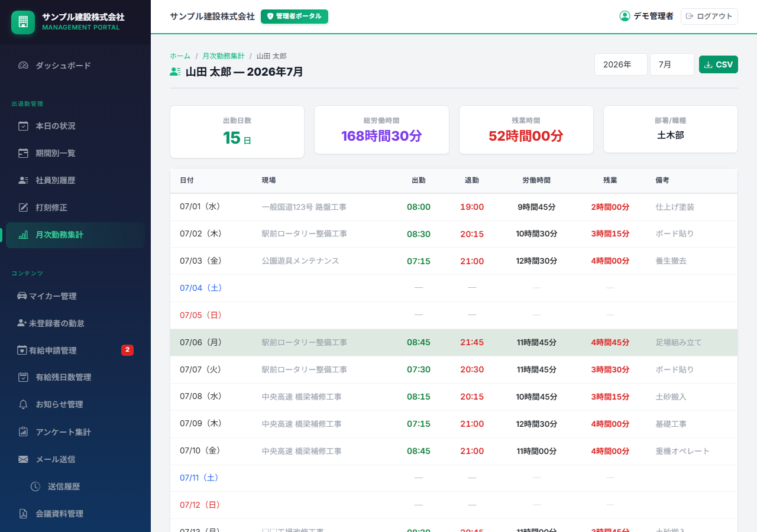
Task: Click the 有給残日数管理 calendar icon
Action: [23, 377]
